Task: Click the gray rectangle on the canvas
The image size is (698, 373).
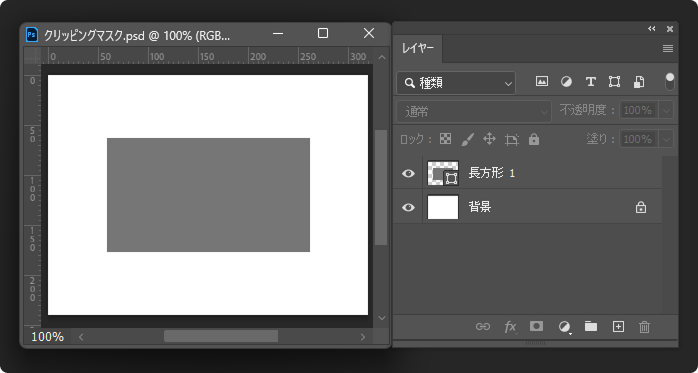Action: (208, 195)
